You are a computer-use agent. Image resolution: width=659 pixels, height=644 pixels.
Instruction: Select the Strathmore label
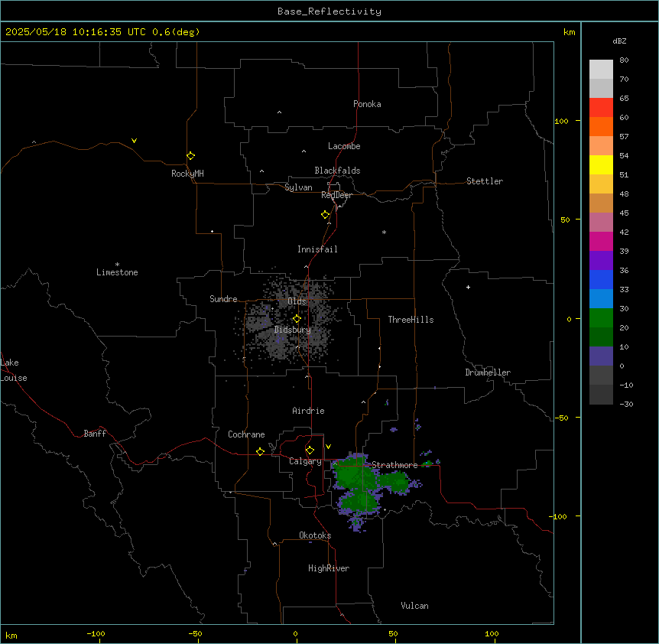tap(394, 465)
